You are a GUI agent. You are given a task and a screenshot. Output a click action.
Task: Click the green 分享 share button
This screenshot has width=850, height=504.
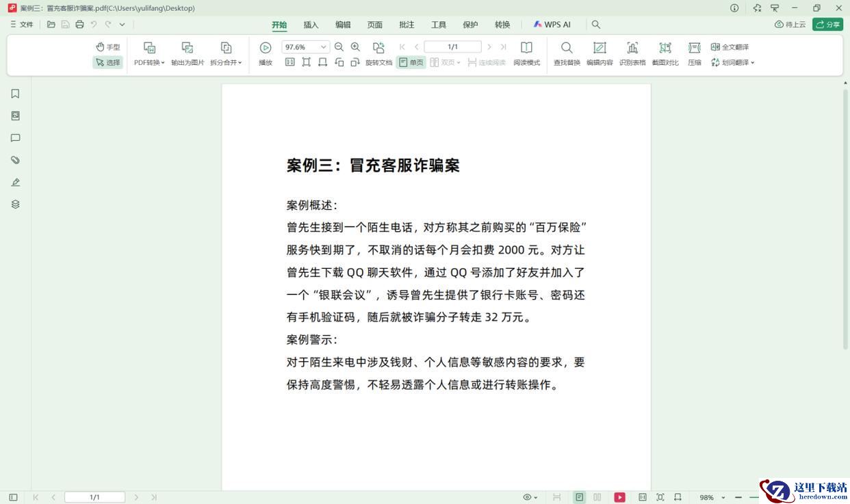tap(827, 25)
